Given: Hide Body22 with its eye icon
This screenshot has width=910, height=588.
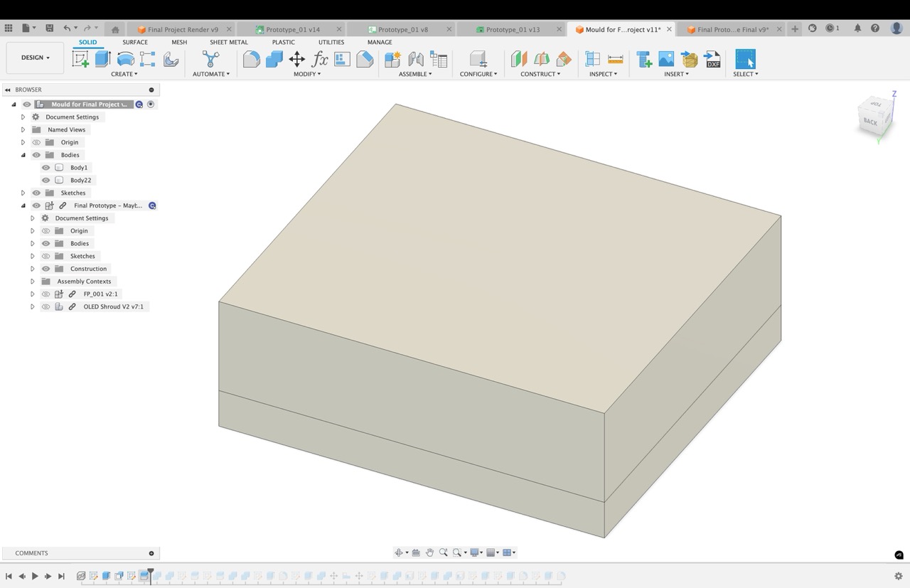Looking at the screenshot, I should point(46,181).
